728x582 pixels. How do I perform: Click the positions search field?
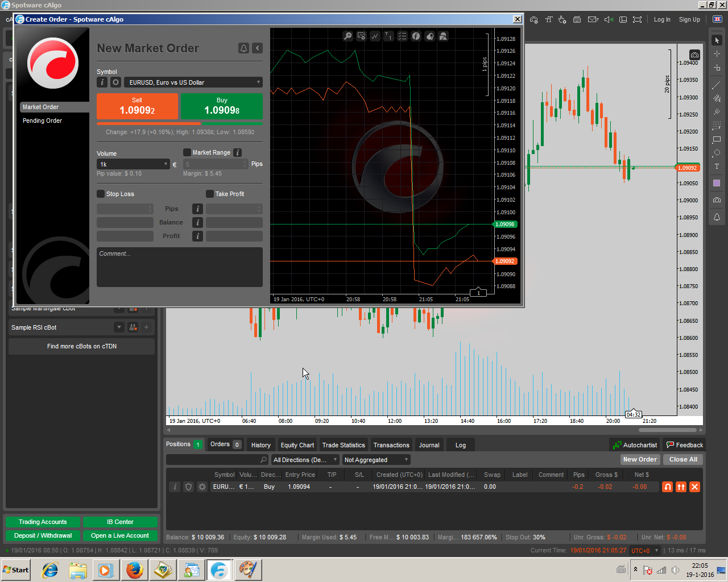[217, 460]
